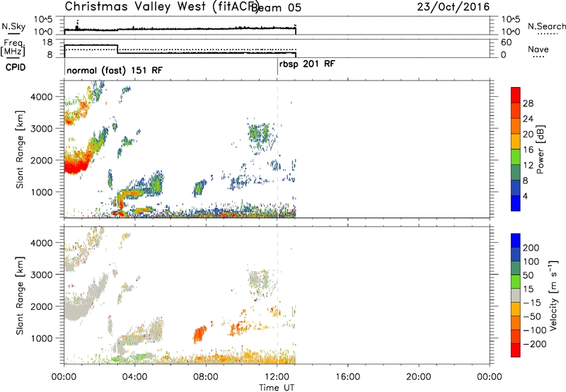The image size is (566, 392).
Task: Click the green segment of the velocity color bar
Action: [516, 282]
